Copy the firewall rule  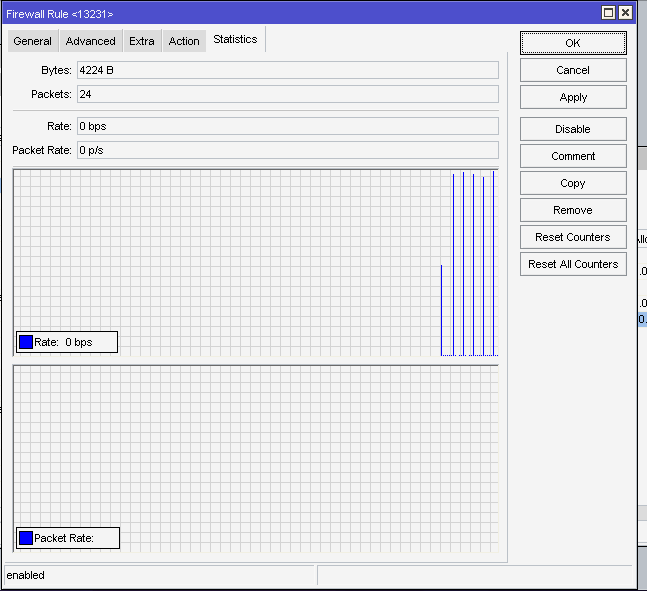click(573, 183)
